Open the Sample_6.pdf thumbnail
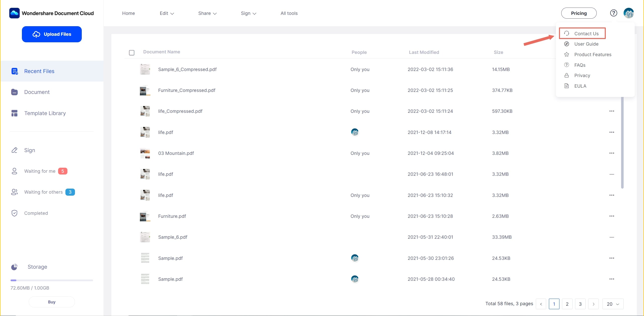 pos(145,237)
